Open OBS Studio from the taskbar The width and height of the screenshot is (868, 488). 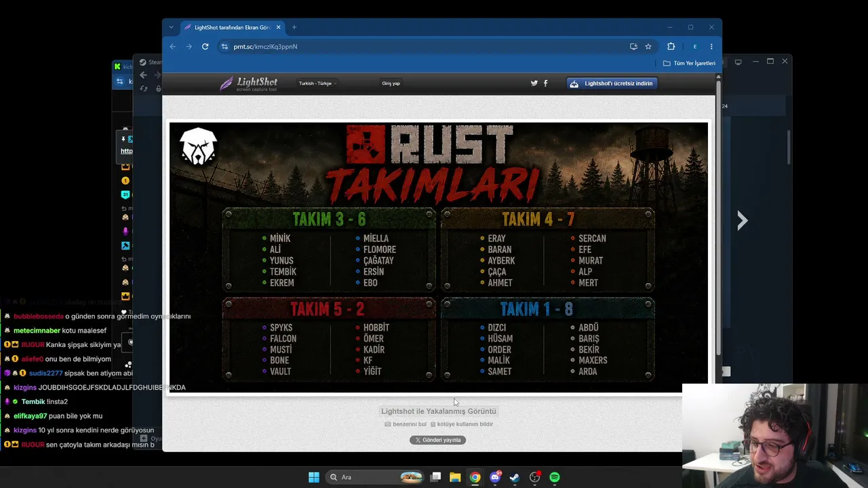coord(535,477)
